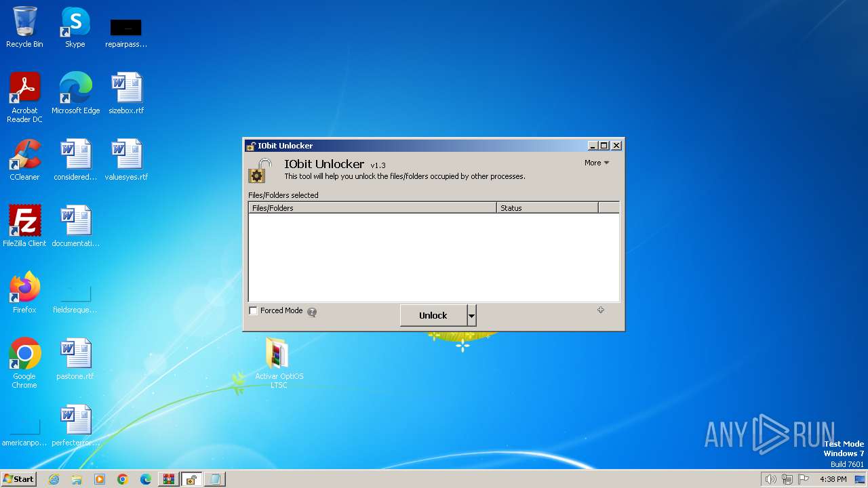The height and width of the screenshot is (488, 868).
Task: Select the repairpass desktop file
Action: pyautogui.click(x=125, y=33)
